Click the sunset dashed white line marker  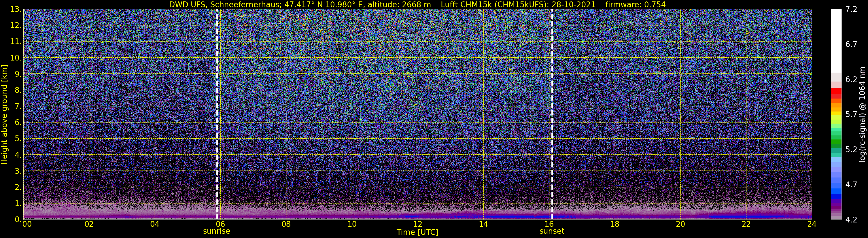(x=552, y=114)
